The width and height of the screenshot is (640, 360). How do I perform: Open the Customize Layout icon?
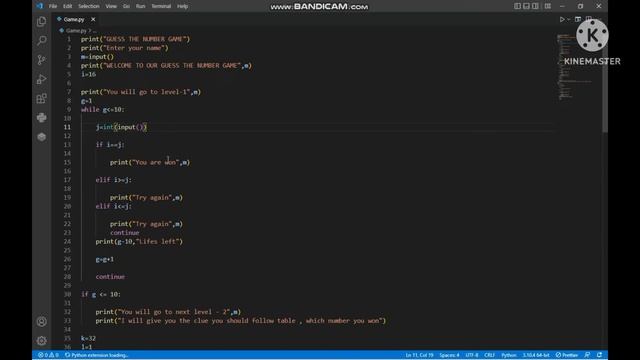pos(548,6)
